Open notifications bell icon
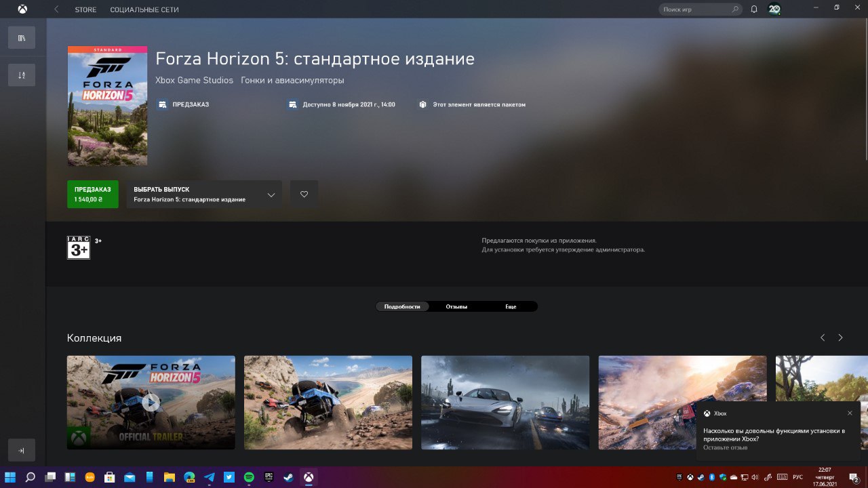This screenshot has width=868, height=488. pyautogui.click(x=754, y=9)
